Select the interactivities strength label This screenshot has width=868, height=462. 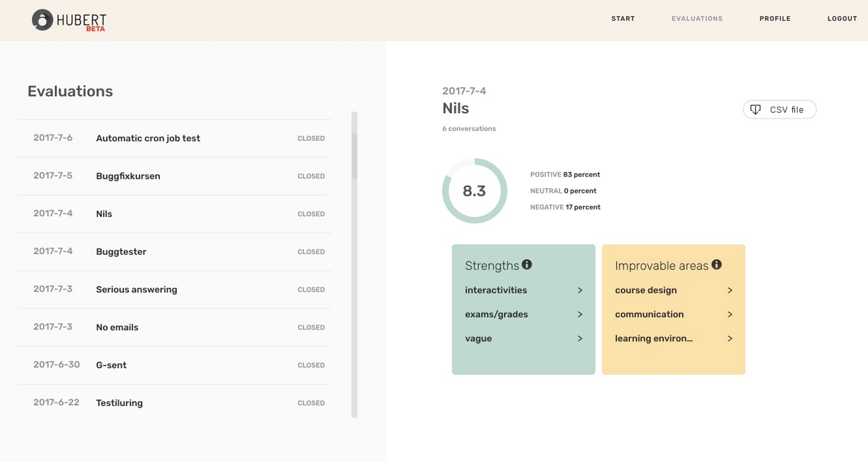(496, 290)
